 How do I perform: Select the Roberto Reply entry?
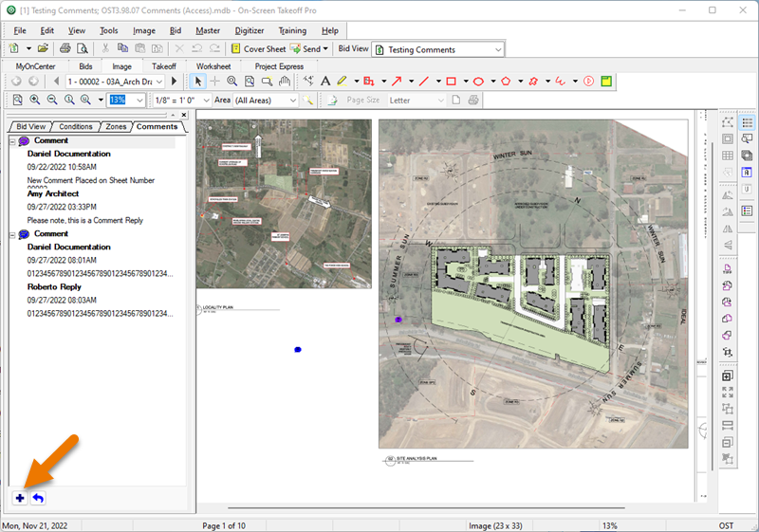54,286
